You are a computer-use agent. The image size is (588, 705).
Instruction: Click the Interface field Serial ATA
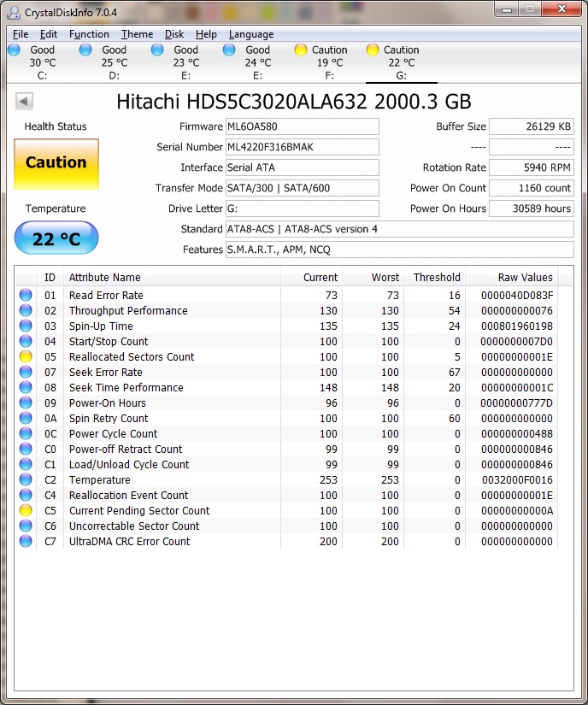coord(302,167)
